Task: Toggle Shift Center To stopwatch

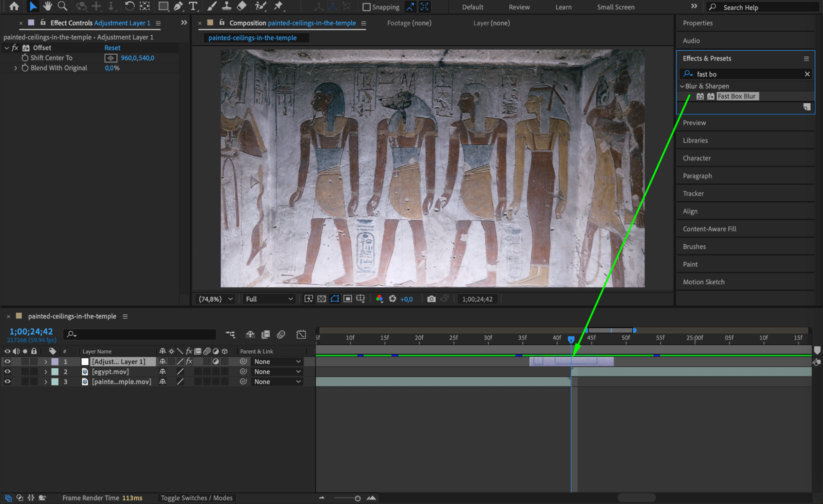Action: coord(25,58)
